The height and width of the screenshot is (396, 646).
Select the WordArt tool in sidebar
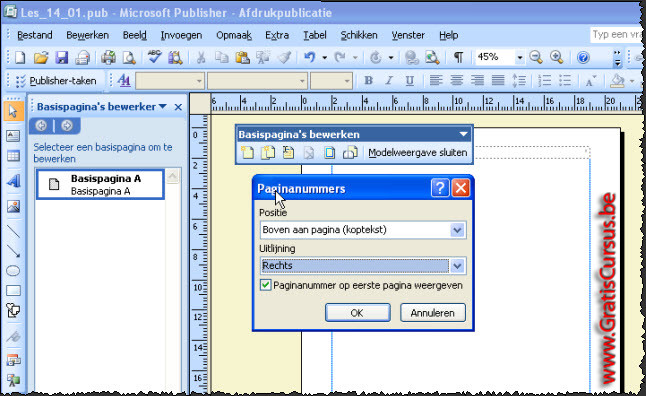click(x=13, y=180)
